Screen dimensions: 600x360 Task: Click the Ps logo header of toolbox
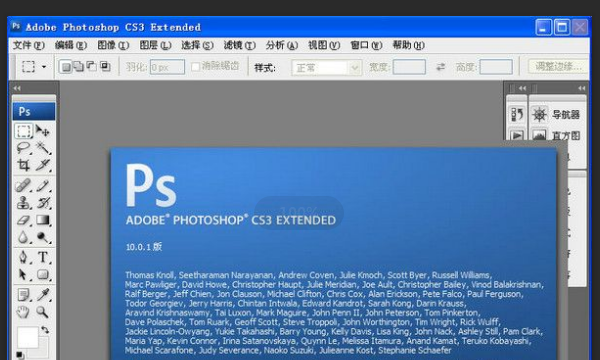pyautogui.click(x=34, y=111)
